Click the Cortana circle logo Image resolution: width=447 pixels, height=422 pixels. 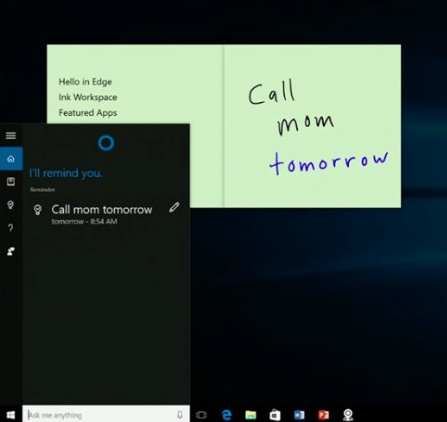coord(106,143)
